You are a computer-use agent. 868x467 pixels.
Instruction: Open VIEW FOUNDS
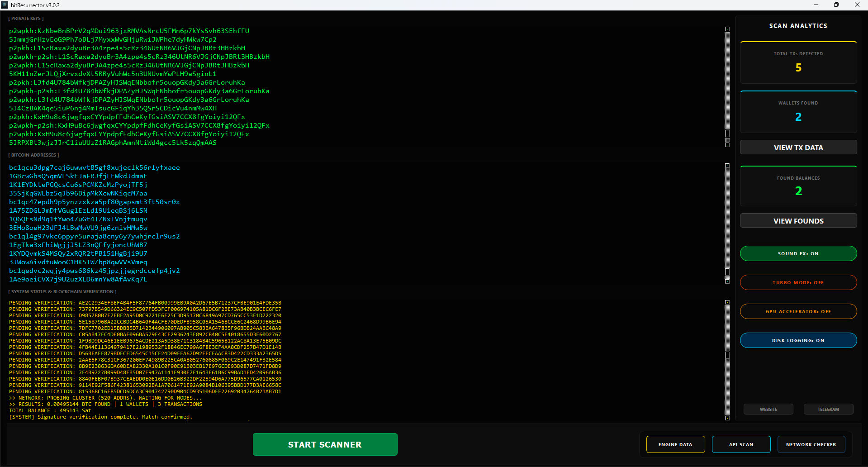click(x=798, y=221)
